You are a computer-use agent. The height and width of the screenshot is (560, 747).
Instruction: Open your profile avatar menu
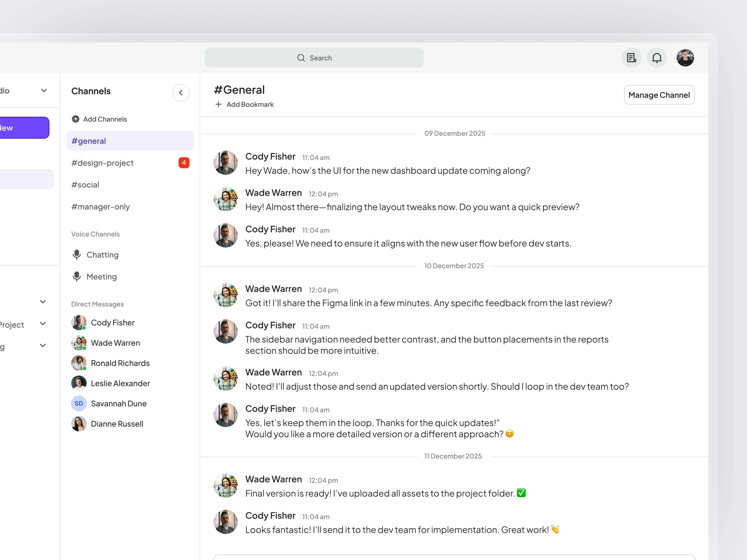click(x=685, y=58)
